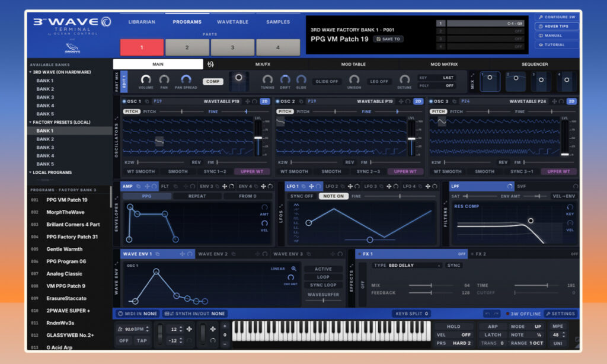This screenshot has width=607, height=364.
Task: Toggle Glide Off switch
Action: (x=327, y=81)
